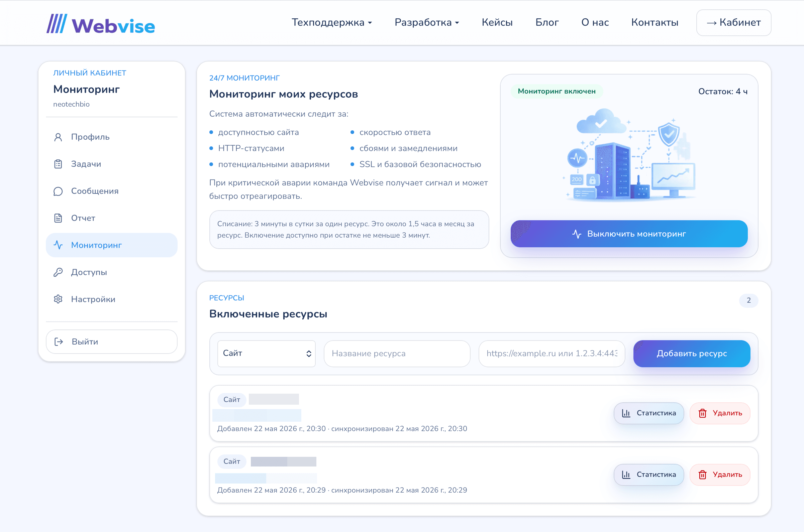Open the О нас page

tap(595, 22)
